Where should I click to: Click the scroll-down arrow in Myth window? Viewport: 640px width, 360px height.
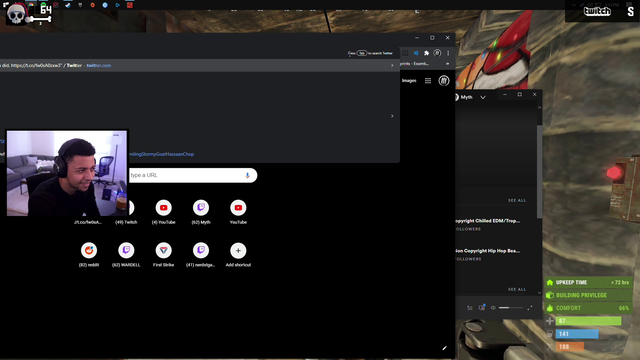point(540,293)
